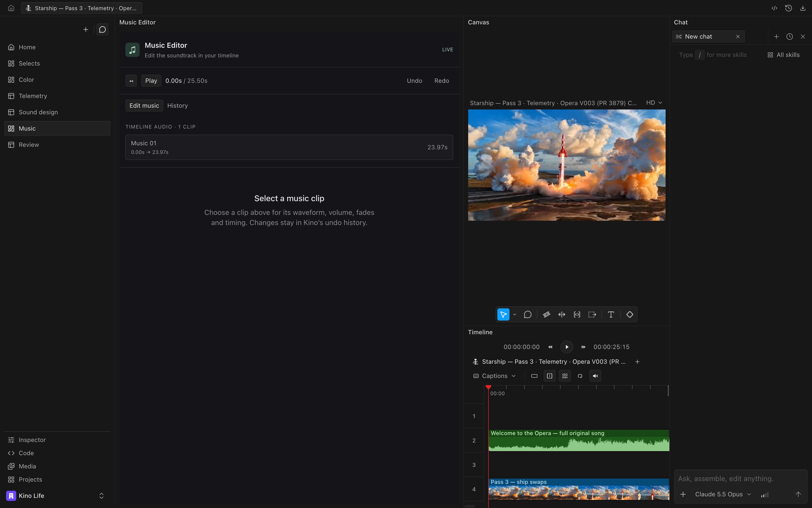The width and height of the screenshot is (812, 508).
Task: Switch to the Edit music tab
Action: 144,106
